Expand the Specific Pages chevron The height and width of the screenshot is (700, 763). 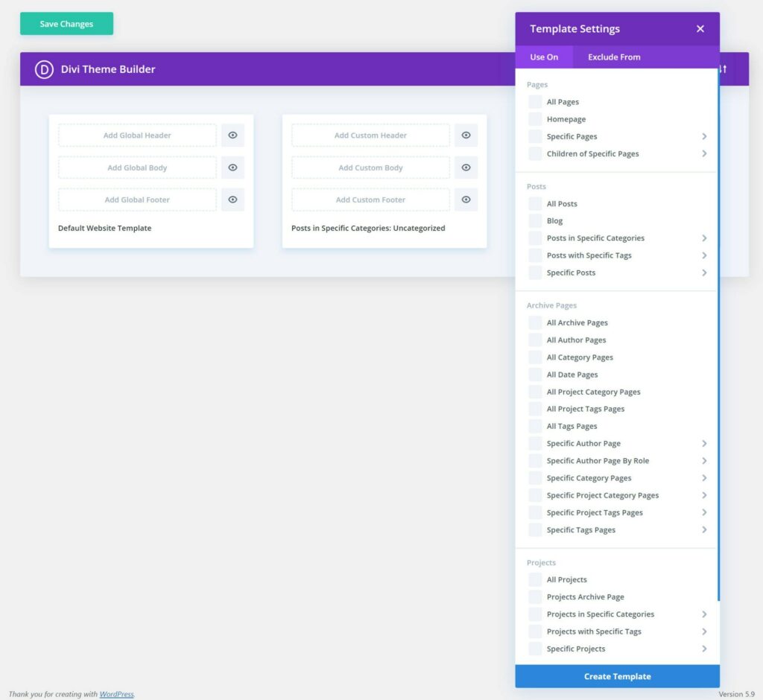(704, 136)
